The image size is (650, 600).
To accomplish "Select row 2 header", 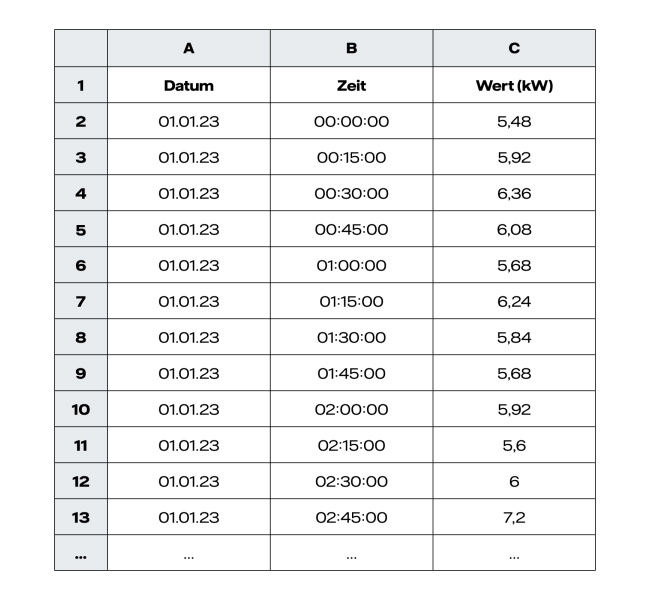I will click(x=81, y=121).
